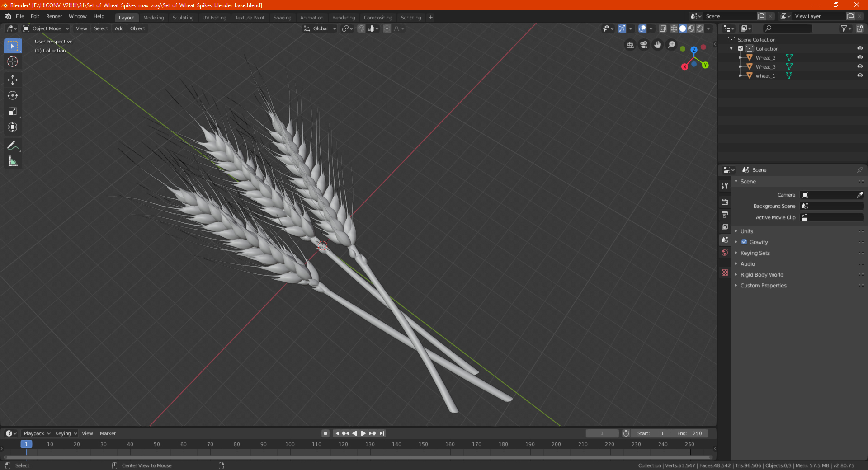Collapse the Collection tree in outliner
Viewport: 868px width, 470px height.
pos(731,49)
